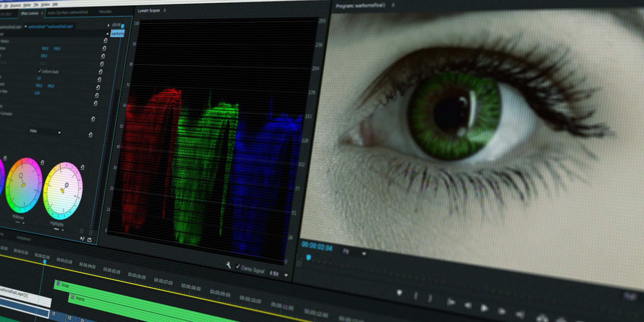This screenshot has height=322, width=644.
Task: Click the Program monitor blue playhead
Action: pyautogui.click(x=308, y=257)
